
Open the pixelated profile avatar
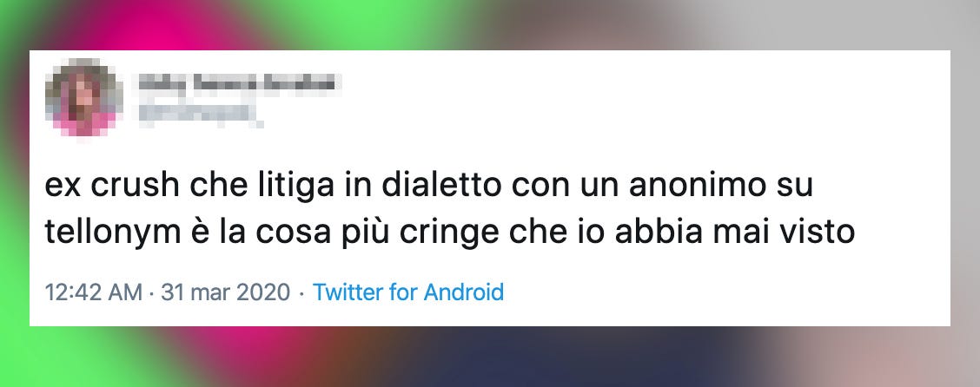83,98
